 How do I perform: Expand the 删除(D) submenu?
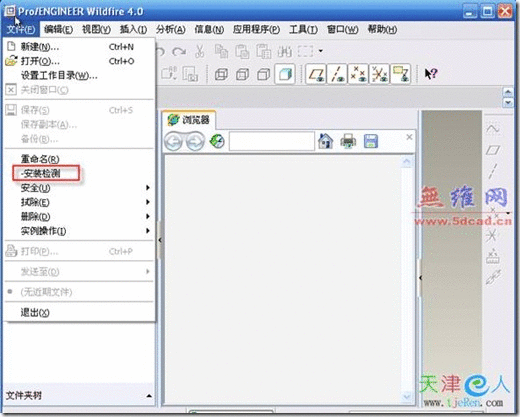[79, 217]
